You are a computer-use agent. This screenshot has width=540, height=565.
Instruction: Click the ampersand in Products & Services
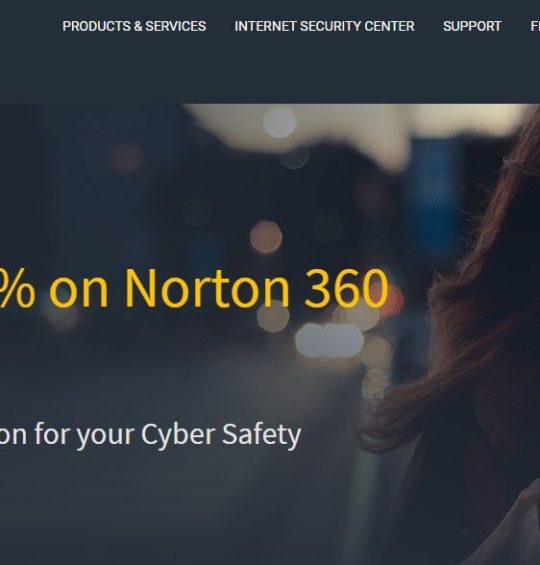pos(138,26)
